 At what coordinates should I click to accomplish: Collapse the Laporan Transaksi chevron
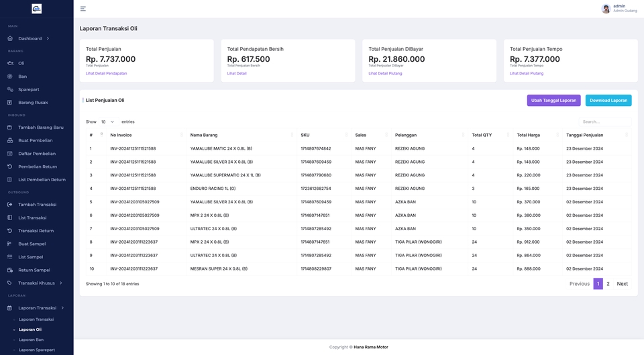[x=62, y=308]
